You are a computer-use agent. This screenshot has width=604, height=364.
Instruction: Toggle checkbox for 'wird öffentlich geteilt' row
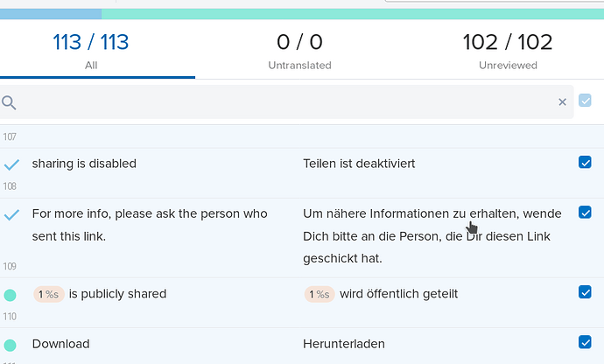(585, 292)
